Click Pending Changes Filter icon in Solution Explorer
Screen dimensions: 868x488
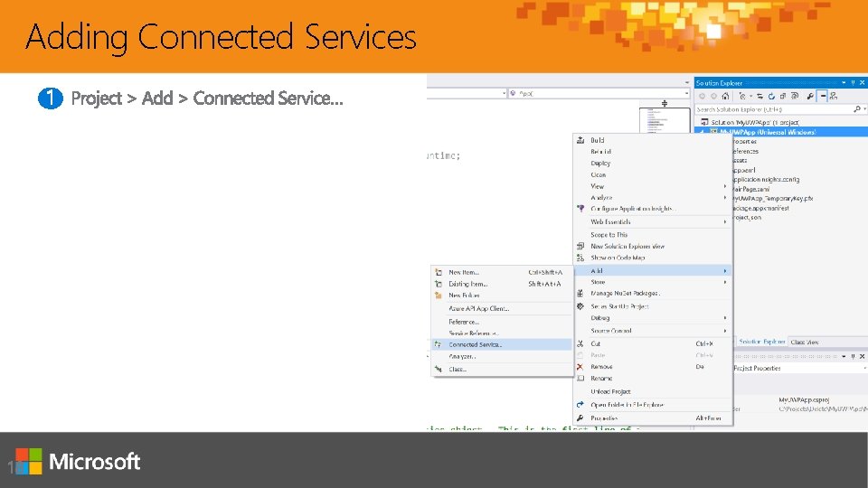(x=743, y=97)
